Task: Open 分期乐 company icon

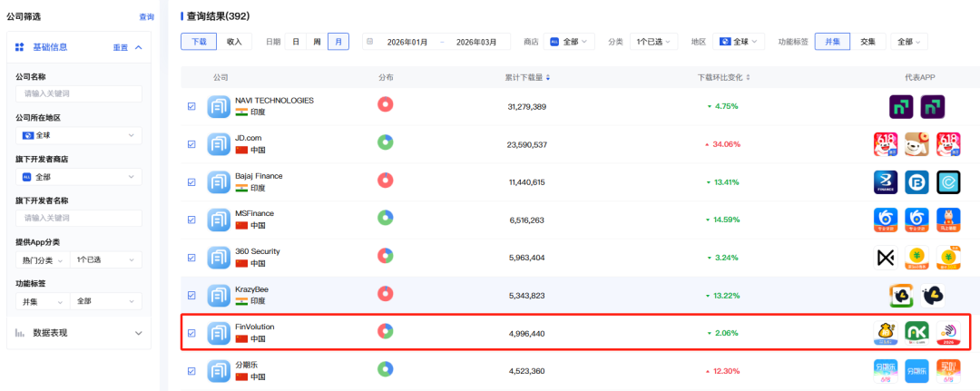Action: coord(220,371)
